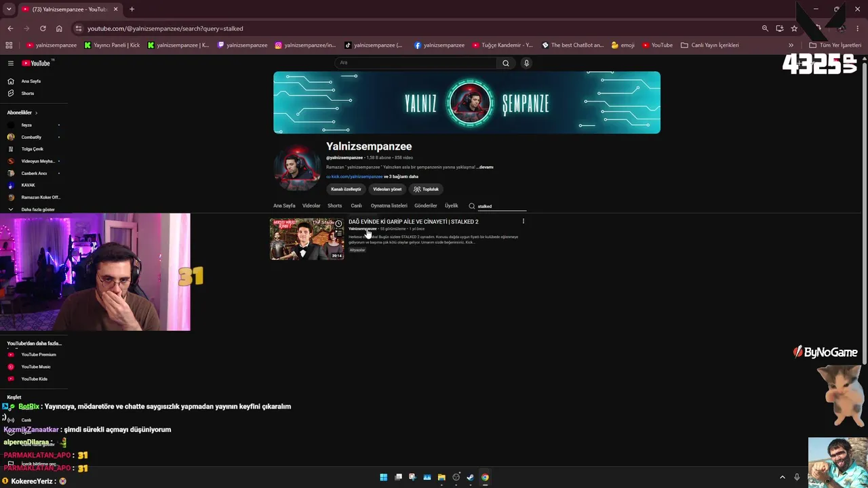The width and height of the screenshot is (868, 488).
Task: Reload the current page
Action: click(43, 28)
